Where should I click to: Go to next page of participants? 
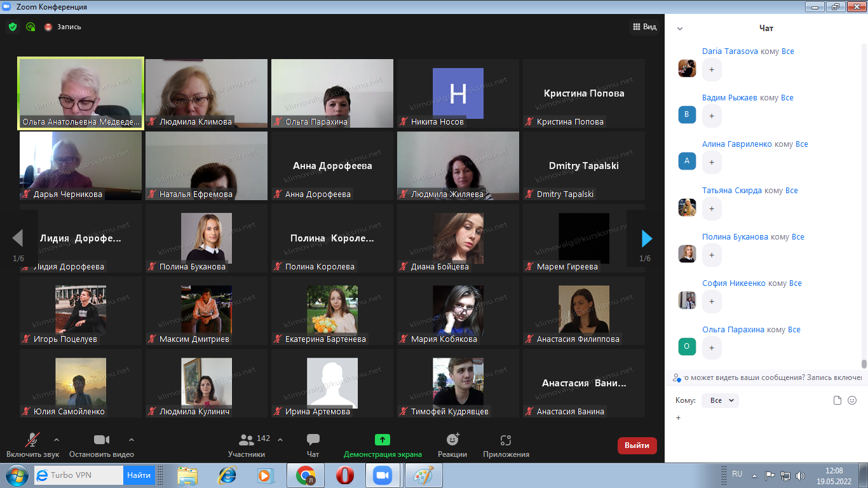(x=647, y=238)
